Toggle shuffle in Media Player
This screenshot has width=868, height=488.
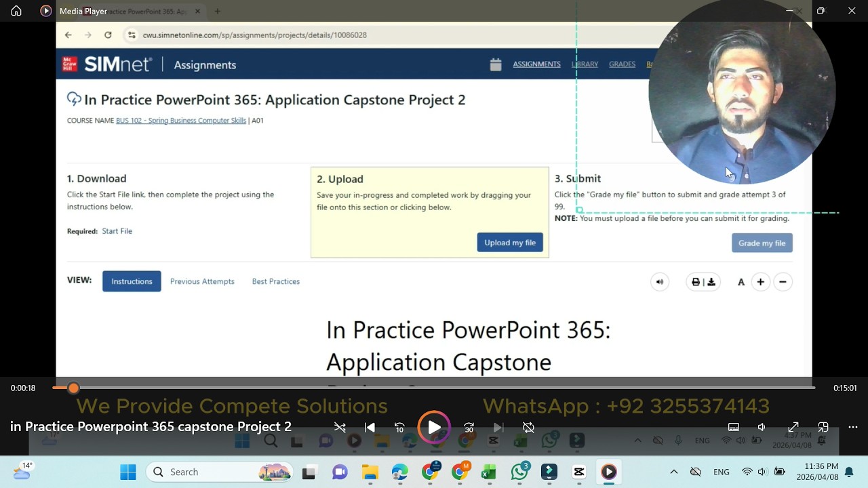click(340, 428)
